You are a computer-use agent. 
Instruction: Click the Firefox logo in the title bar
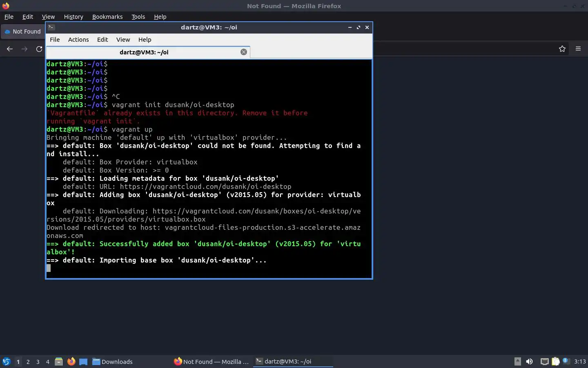pos(6,6)
